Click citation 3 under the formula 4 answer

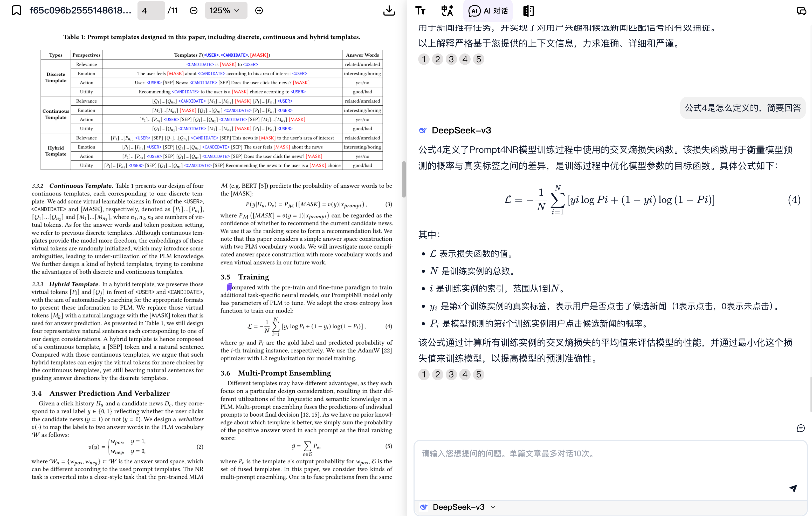coord(451,374)
